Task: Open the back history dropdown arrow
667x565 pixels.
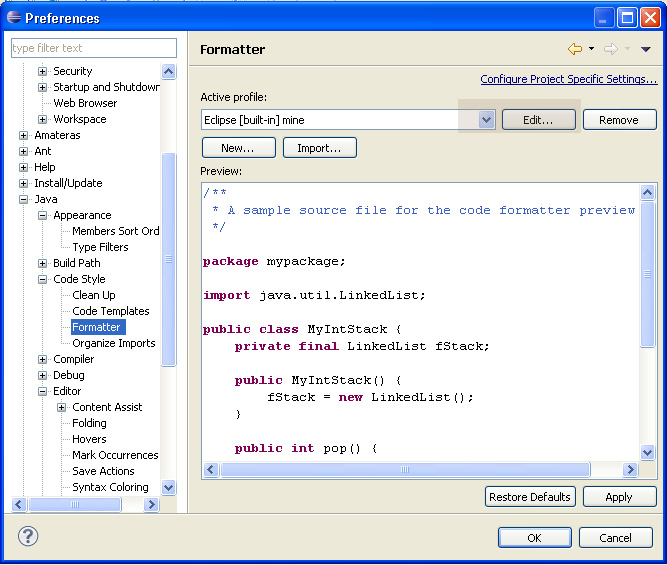Action: click(x=591, y=49)
